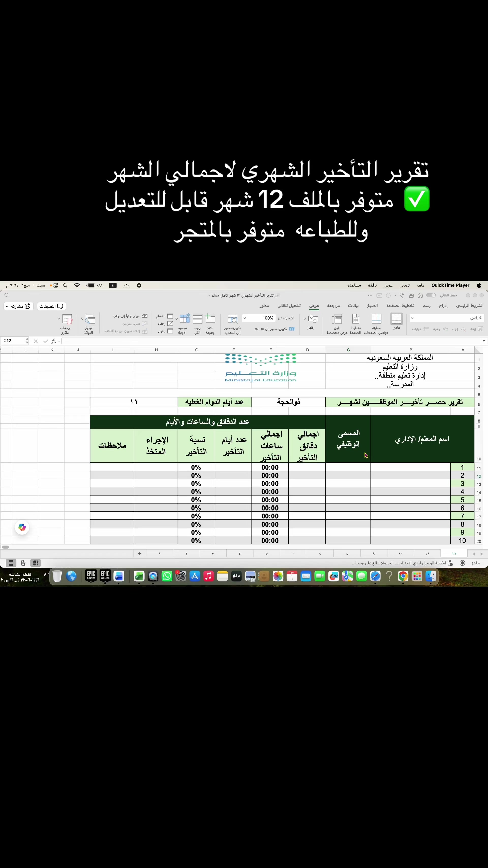
Task: Click the Name Box showing C12
Action: 13,341
